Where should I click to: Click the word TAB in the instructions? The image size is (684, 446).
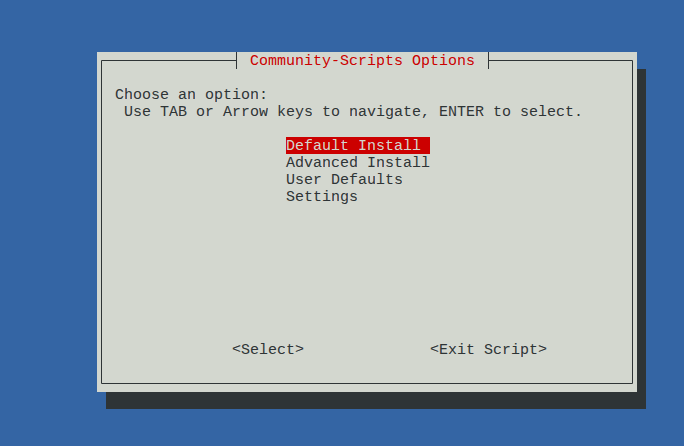tap(173, 112)
